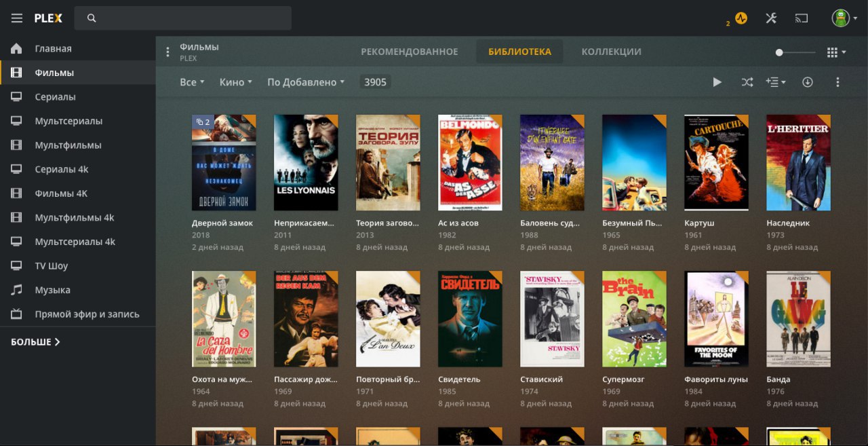The image size is (868, 446).
Task: Click the PLEX logo
Action: [48, 18]
